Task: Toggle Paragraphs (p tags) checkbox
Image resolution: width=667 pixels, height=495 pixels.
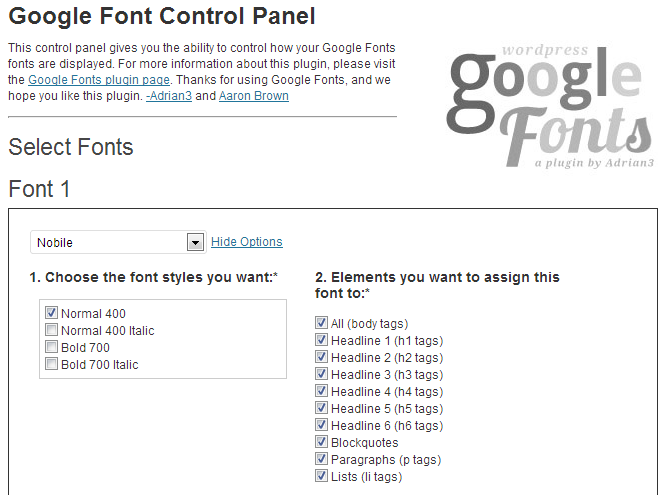Action: point(322,459)
